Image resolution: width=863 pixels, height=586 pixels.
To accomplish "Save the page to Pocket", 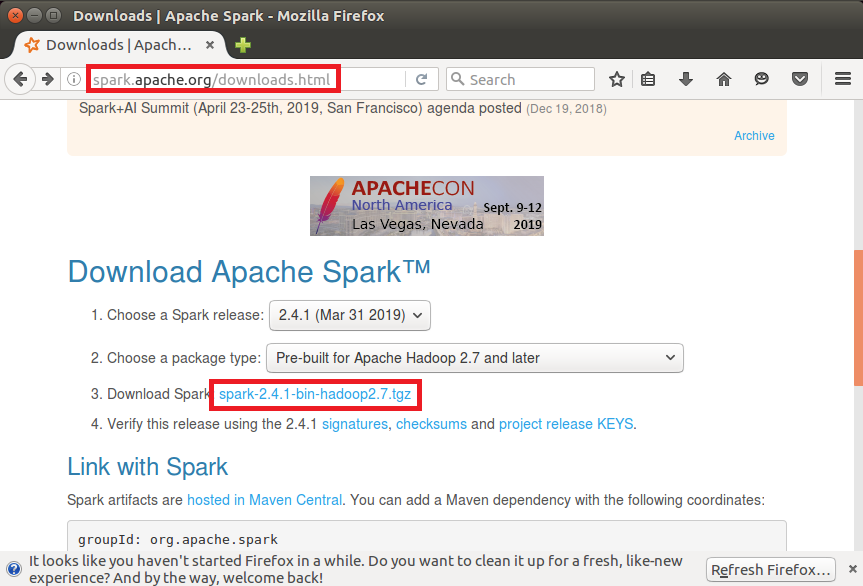I will [x=799, y=79].
